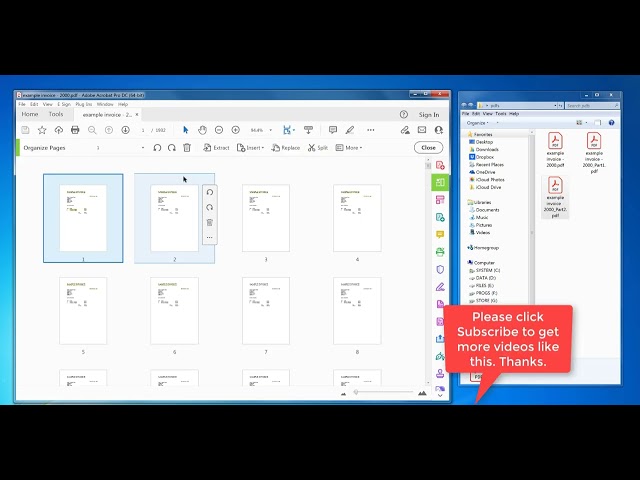Open Create PDF tool in right pane

coord(440,165)
